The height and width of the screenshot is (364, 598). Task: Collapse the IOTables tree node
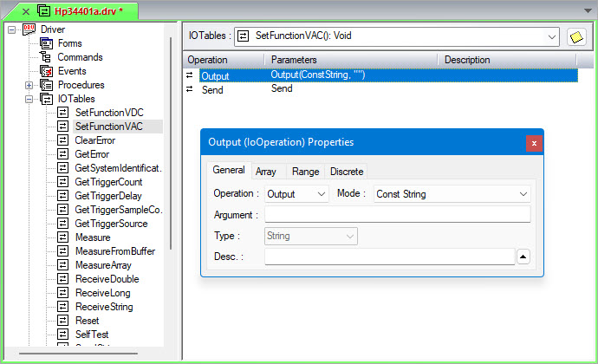pyautogui.click(x=29, y=99)
